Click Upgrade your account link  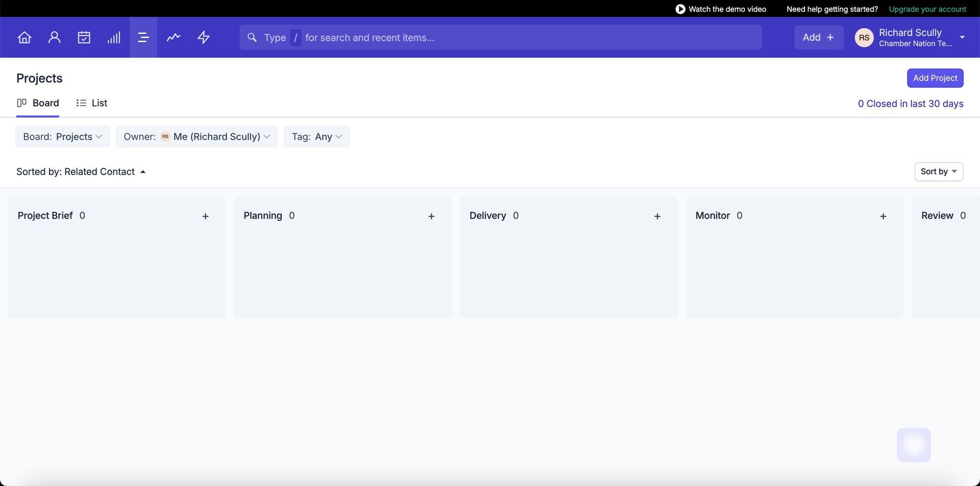(x=927, y=9)
